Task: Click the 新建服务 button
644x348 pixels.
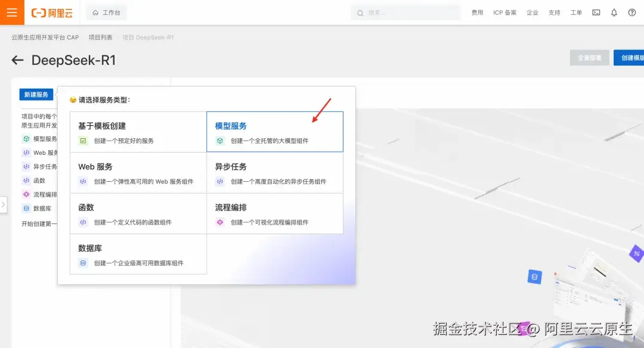Action: 36,94
